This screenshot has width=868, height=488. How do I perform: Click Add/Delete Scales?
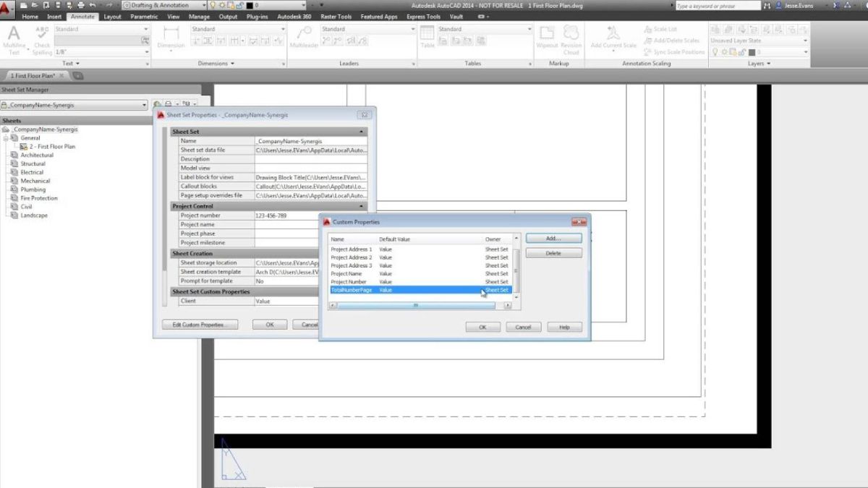coord(672,40)
